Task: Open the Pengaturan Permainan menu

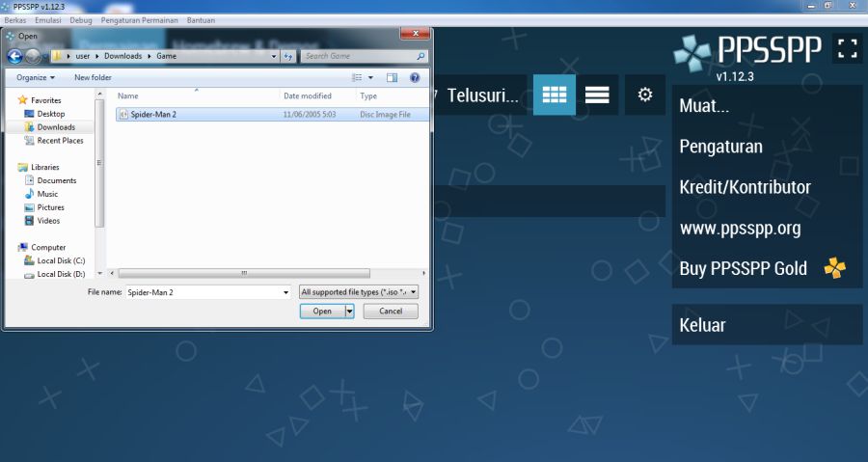Action: click(x=140, y=20)
